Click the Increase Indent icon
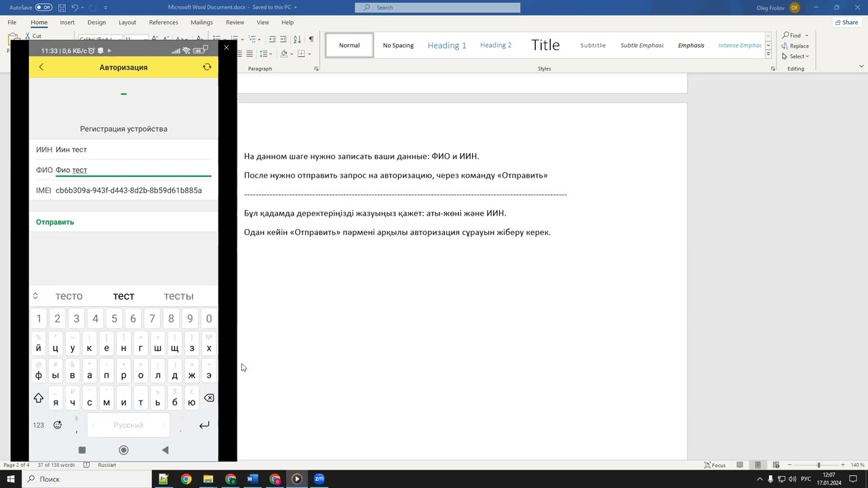 click(283, 39)
